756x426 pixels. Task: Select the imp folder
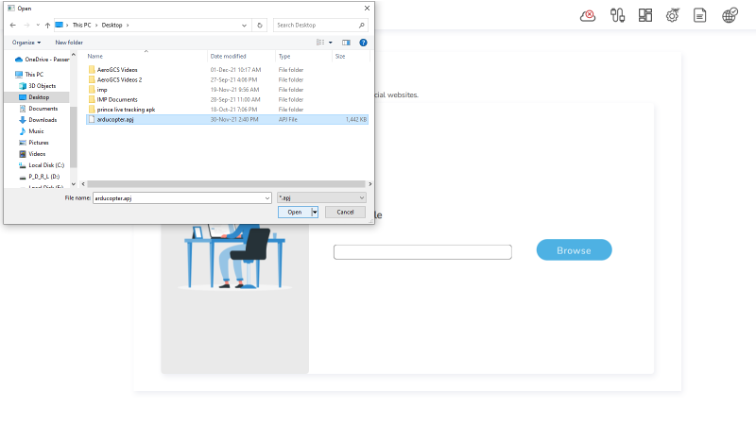pos(98,90)
